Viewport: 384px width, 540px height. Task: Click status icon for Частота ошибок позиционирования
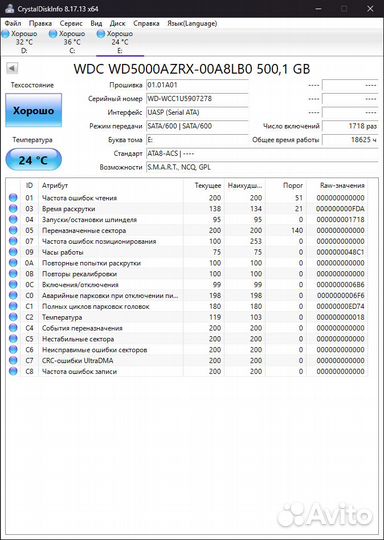click(13, 241)
